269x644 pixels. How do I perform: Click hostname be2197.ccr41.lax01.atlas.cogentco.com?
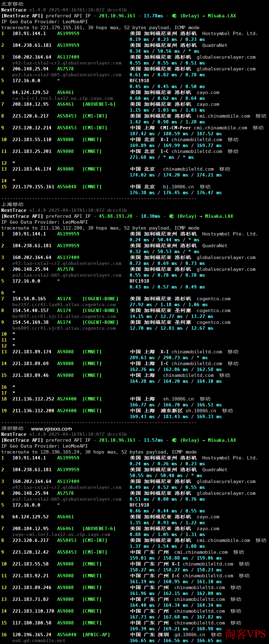(64, 304)
